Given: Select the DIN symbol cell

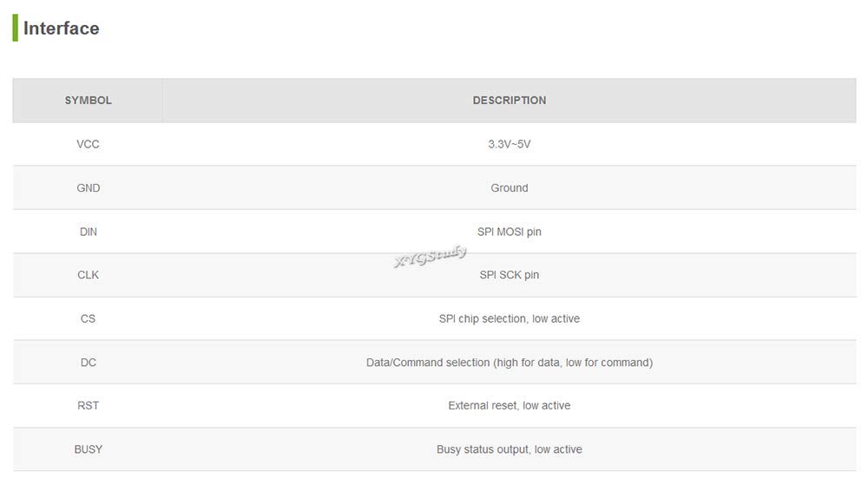Looking at the screenshot, I should coord(88,232).
